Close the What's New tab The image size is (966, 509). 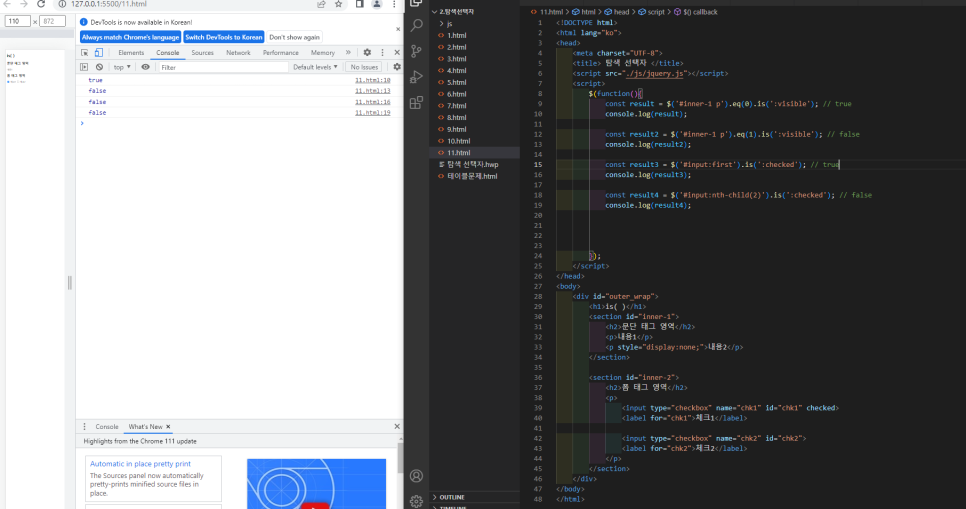tap(168, 426)
